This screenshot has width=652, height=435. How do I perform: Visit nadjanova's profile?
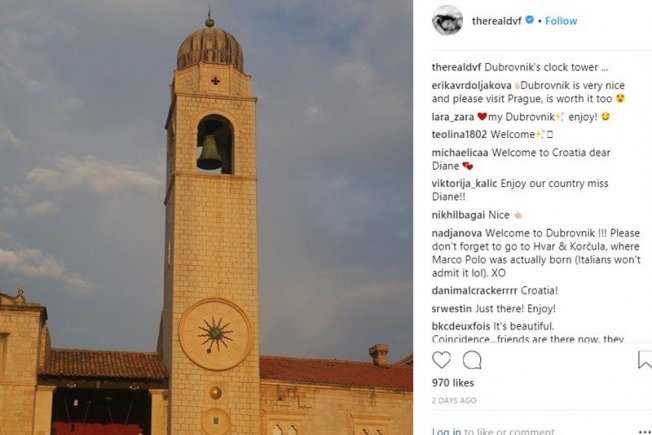coord(457,233)
